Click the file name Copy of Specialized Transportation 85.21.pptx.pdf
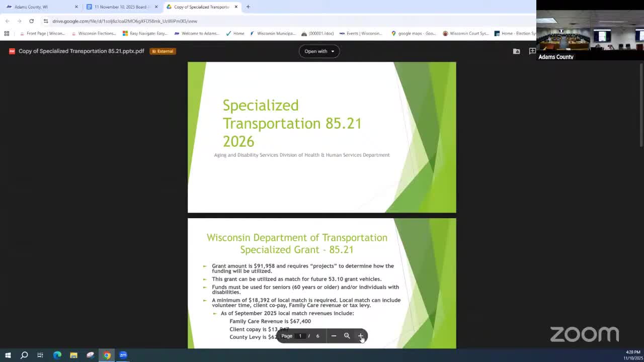This screenshot has height=362, width=644. click(x=82, y=51)
